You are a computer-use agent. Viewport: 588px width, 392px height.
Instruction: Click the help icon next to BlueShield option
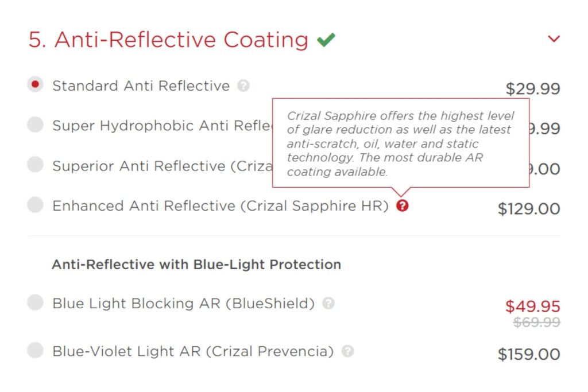tap(329, 304)
